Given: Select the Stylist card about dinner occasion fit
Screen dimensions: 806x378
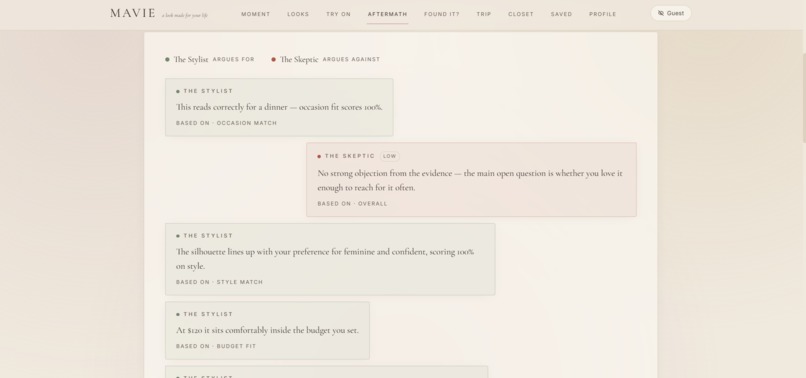Looking at the screenshot, I should [279, 107].
